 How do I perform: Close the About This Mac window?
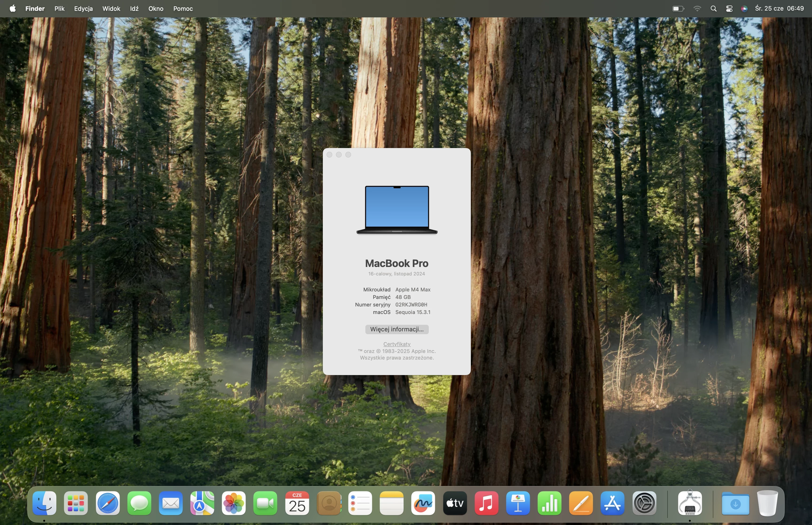coord(329,155)
